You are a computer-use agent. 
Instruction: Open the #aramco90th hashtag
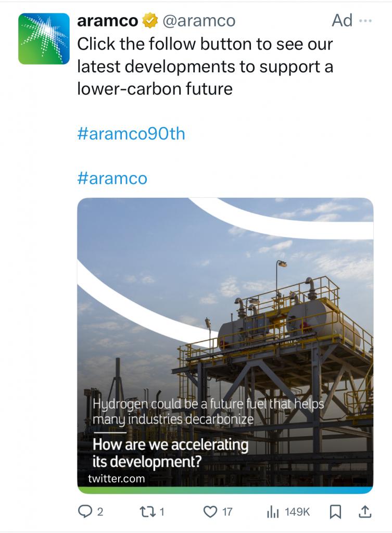click(131, 134)
